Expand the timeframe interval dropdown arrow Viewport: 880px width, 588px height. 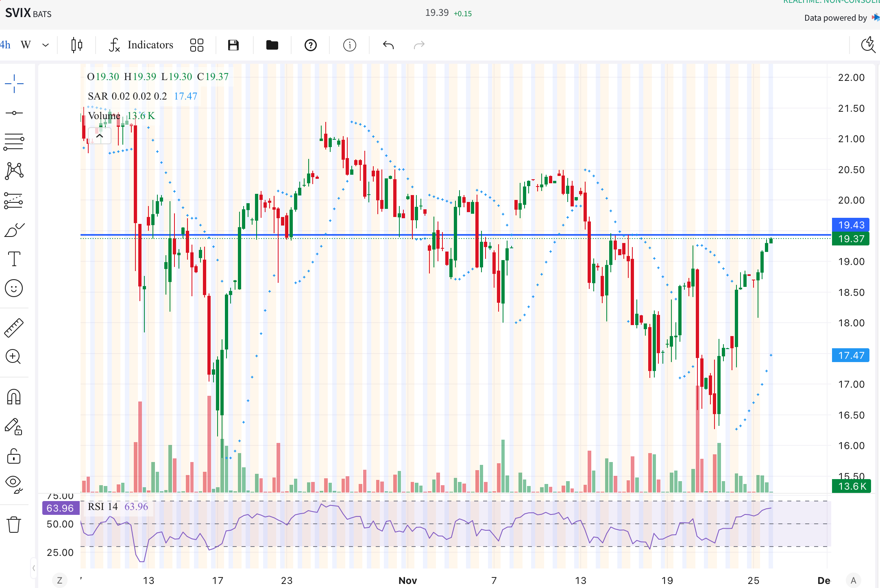click(x=46, y=45)
